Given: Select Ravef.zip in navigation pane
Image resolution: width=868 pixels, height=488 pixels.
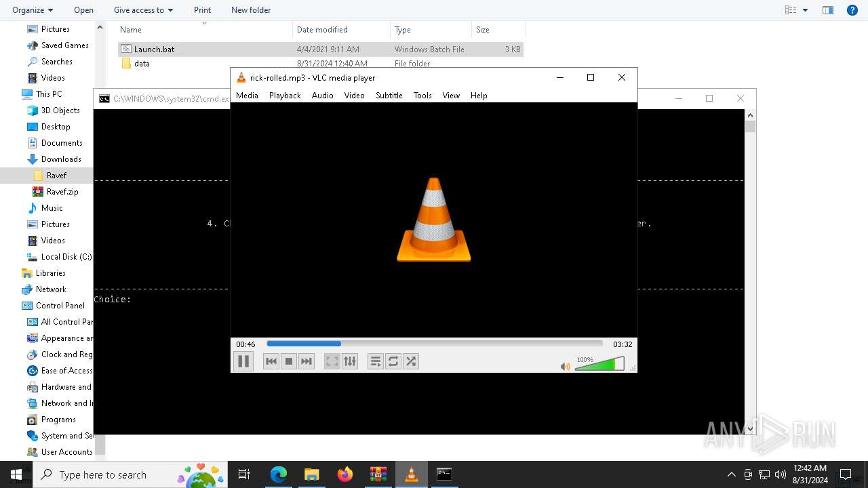Looking at the screenshot, I should tap(62, 192).
